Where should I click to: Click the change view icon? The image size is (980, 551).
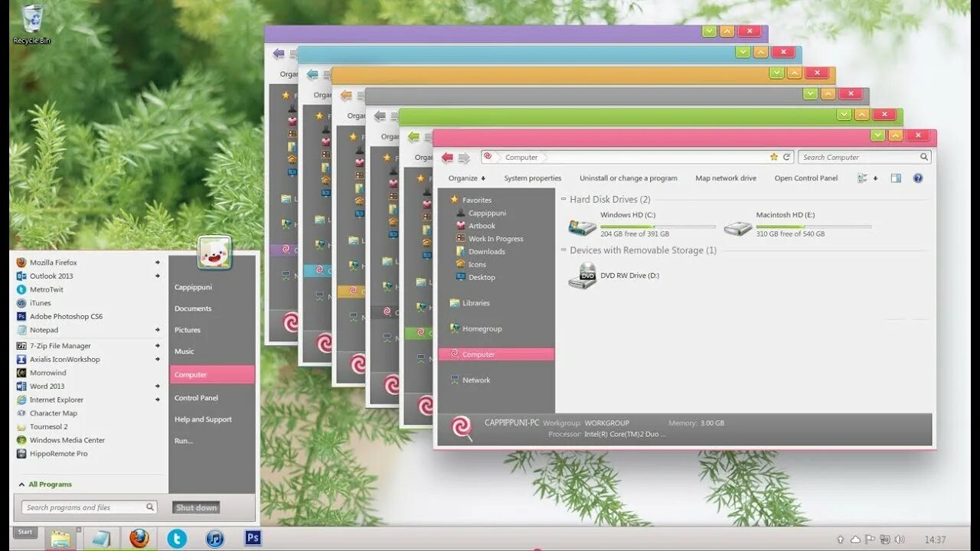click(863, 178)
